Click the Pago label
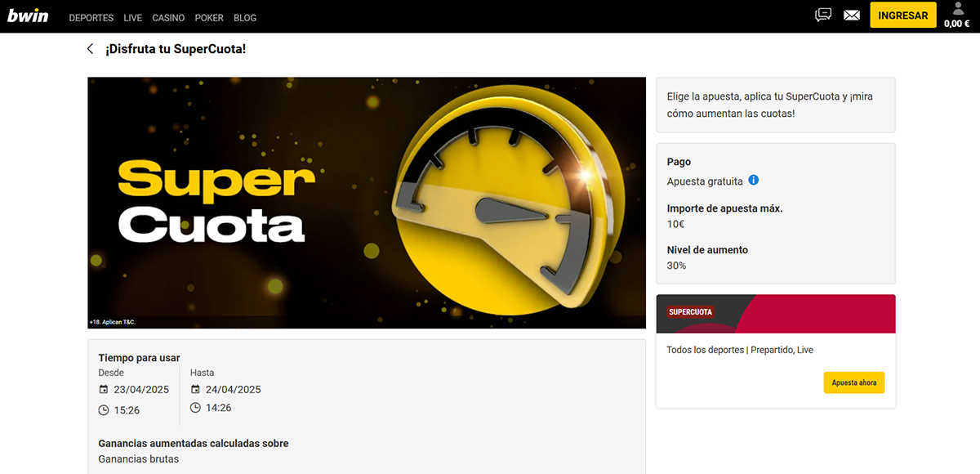 (679, 162)
